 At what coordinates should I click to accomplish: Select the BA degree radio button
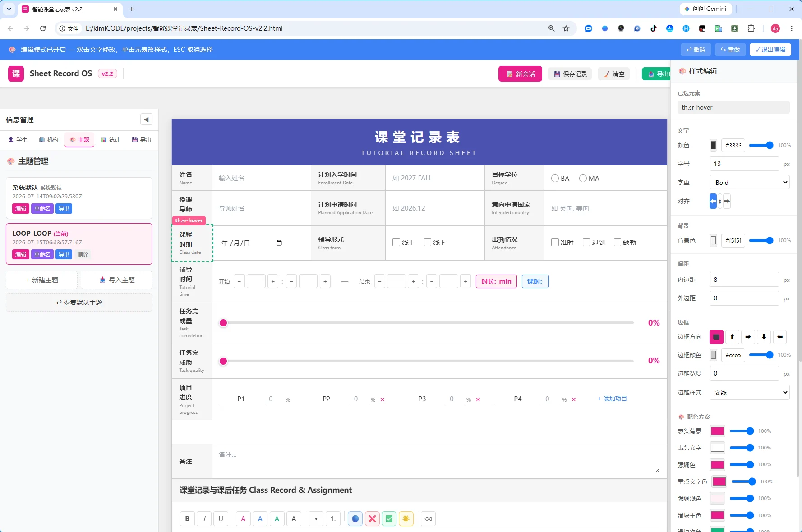555,179
